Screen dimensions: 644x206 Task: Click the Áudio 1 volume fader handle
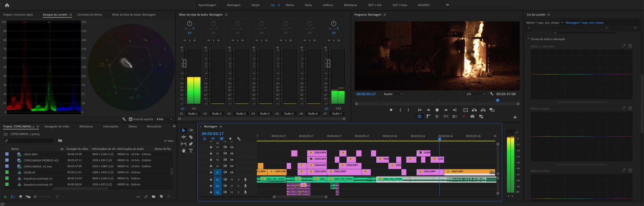point(184,64)
